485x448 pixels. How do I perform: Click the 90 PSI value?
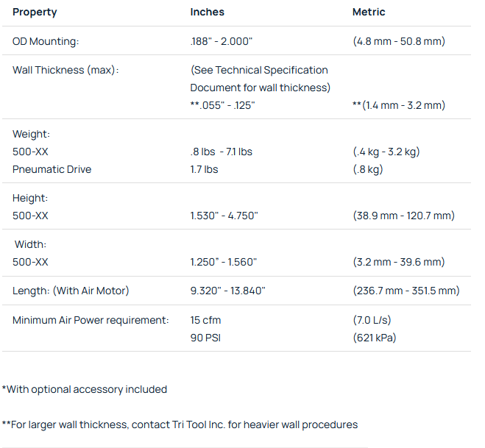(207, 338)
